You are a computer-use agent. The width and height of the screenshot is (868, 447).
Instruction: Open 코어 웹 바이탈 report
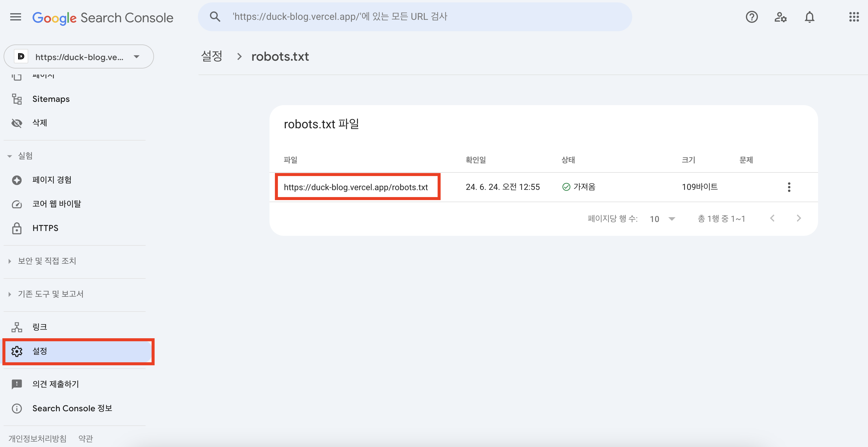click(56, 204)
